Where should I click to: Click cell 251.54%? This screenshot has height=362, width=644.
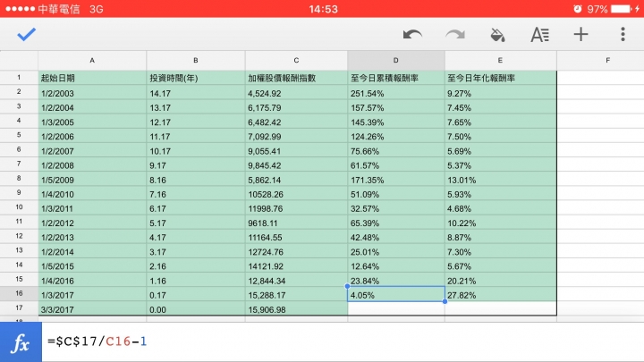point(396,93)
